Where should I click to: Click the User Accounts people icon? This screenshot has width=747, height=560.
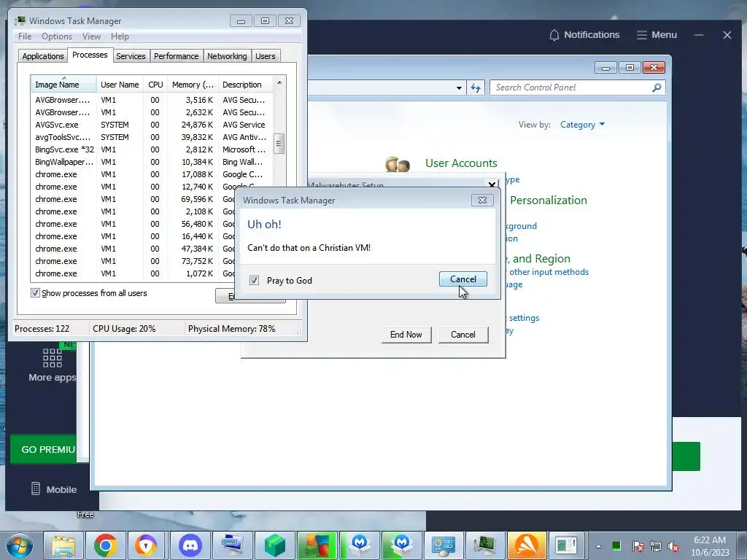click(x=398, y=164)
